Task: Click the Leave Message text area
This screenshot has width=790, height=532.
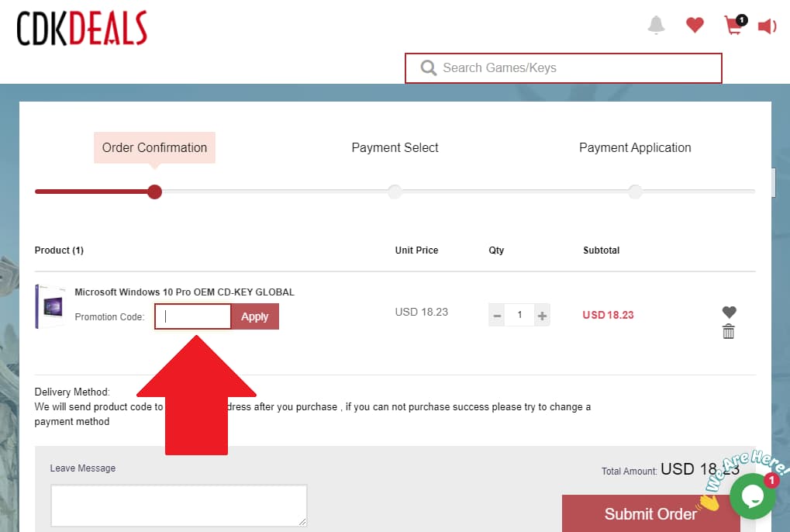Action: [x=179, y=506]
